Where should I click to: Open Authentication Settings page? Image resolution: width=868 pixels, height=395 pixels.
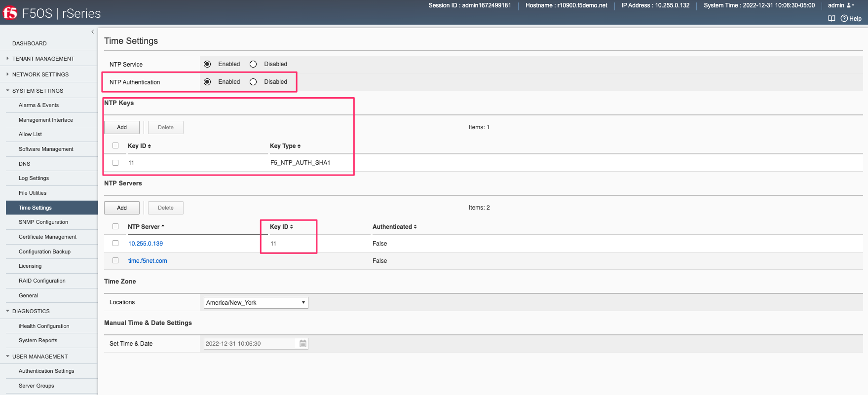click(46, 371)
